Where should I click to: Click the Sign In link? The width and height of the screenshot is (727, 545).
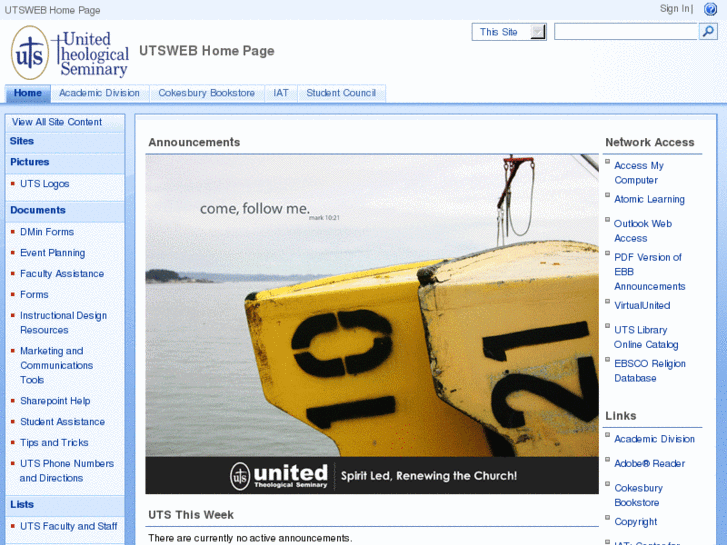[x=675, y=9]
